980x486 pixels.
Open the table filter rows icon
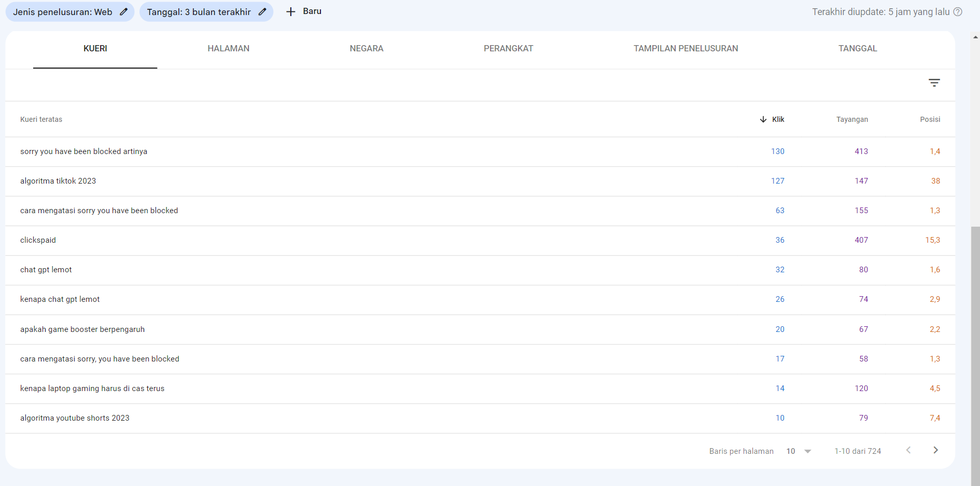[x=934, y=83]
